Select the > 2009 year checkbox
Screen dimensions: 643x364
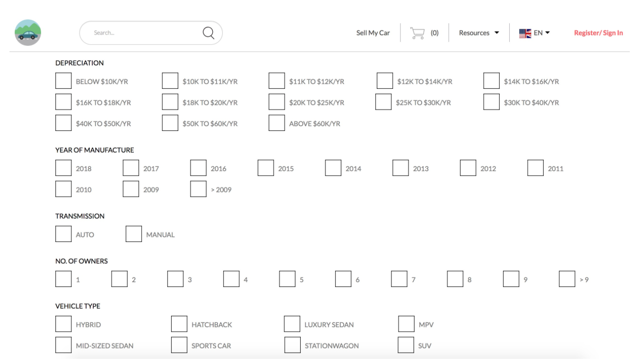[x=199, y=189]
